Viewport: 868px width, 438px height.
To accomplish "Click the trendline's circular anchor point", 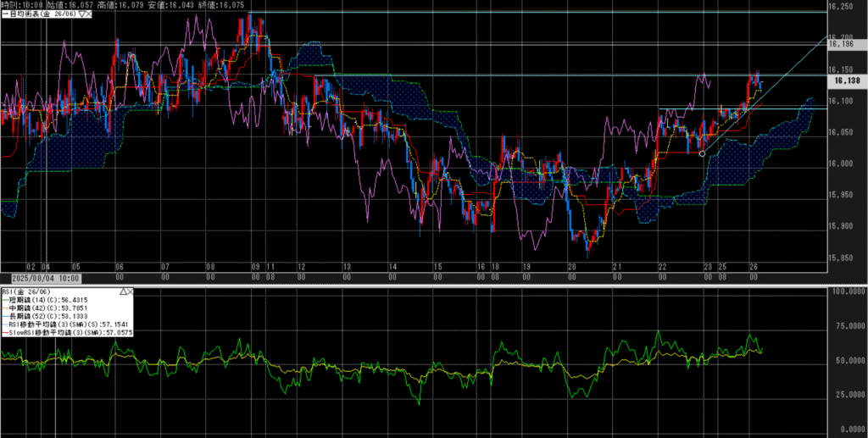I will pyautogui.click(x=702, y=153).
